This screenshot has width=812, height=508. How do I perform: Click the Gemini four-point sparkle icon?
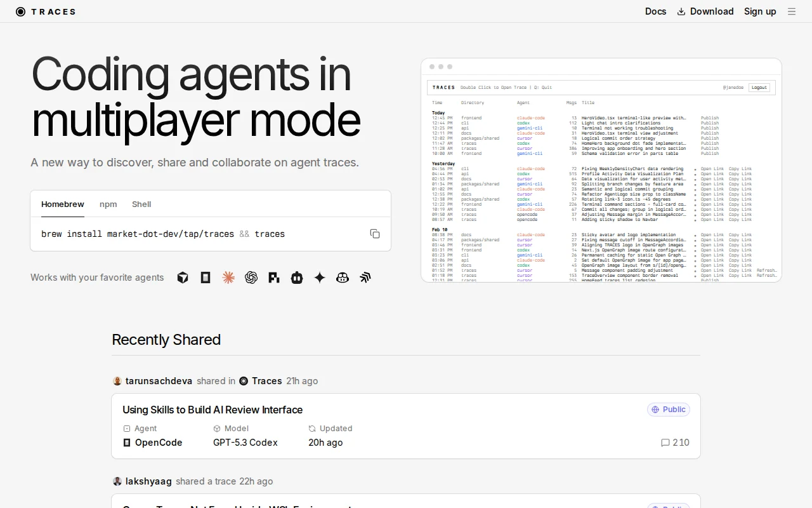coord(320,277)
